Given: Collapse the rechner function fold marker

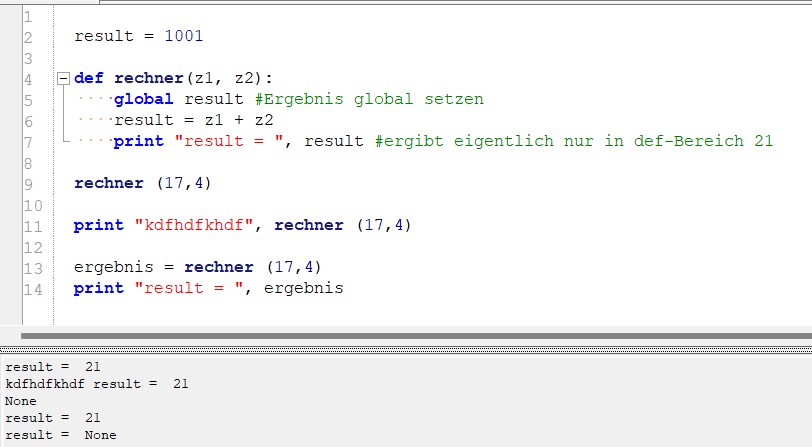Looking at the screenshot, I should [63, 79].
